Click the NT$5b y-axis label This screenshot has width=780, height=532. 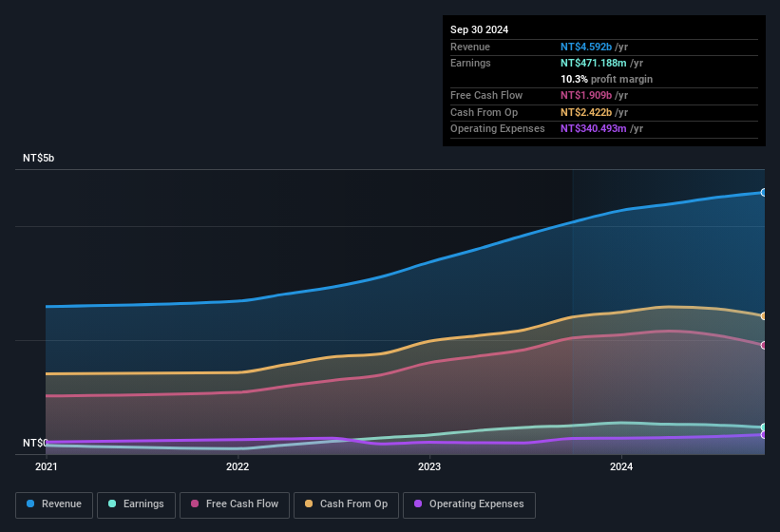(38, 158)
